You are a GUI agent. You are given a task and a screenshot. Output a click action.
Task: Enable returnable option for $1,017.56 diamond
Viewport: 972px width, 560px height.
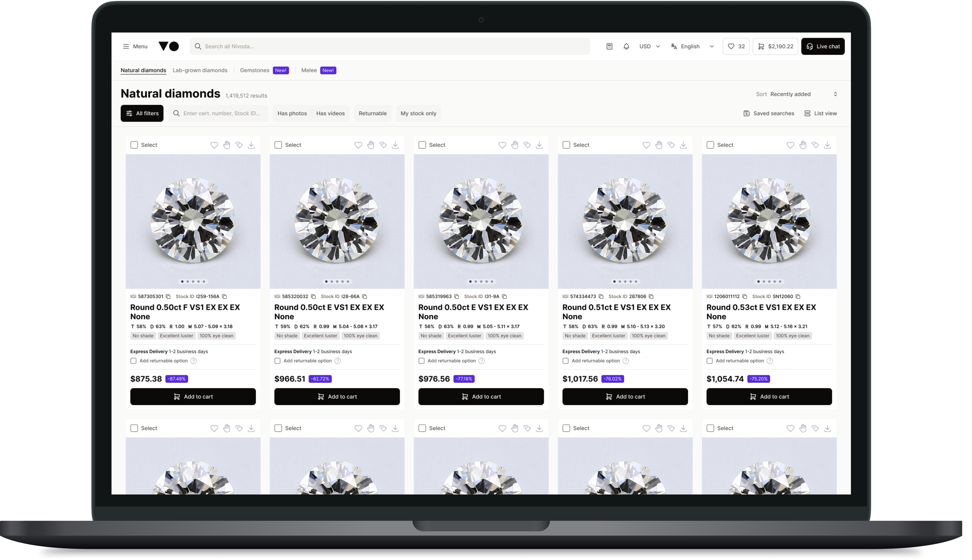[565, 361]
